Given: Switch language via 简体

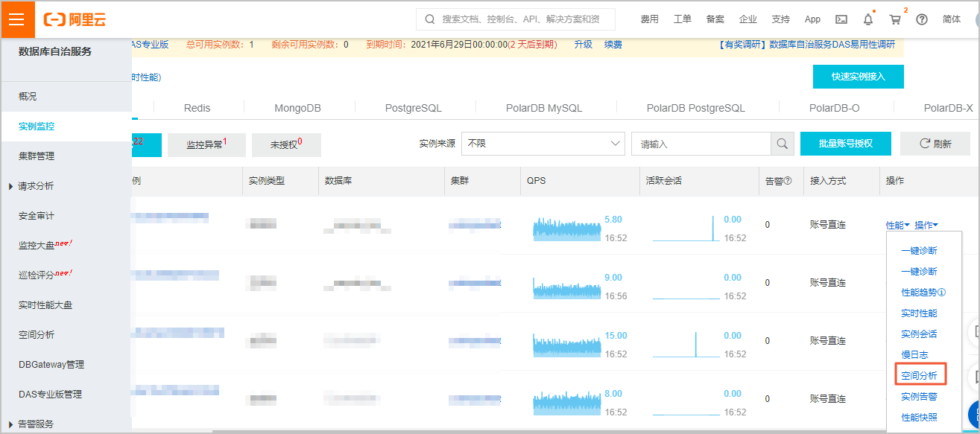Looking at the screenshot, I should pyautogui.click(x=952, y=19).
